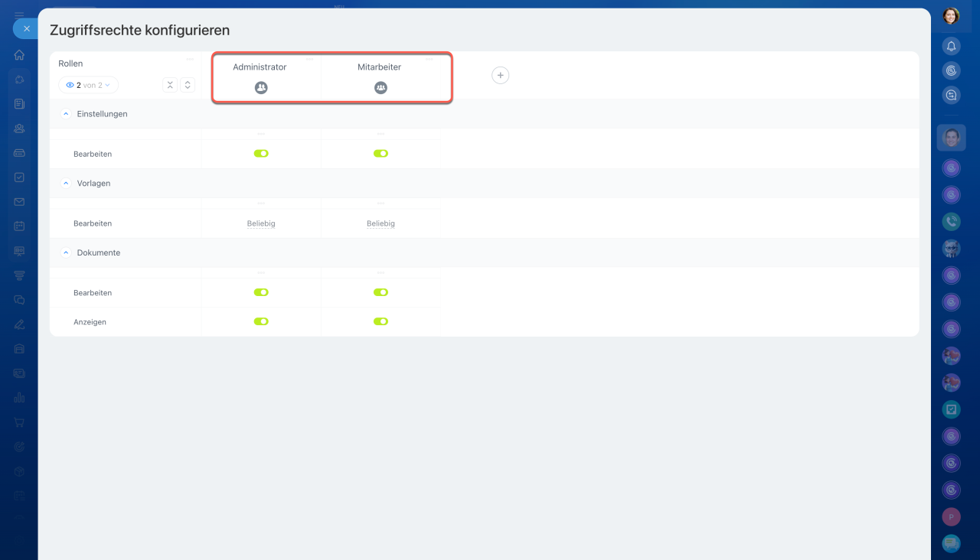Collapse the Einstellungen section

pyautogui.click(x=66, y=114)
